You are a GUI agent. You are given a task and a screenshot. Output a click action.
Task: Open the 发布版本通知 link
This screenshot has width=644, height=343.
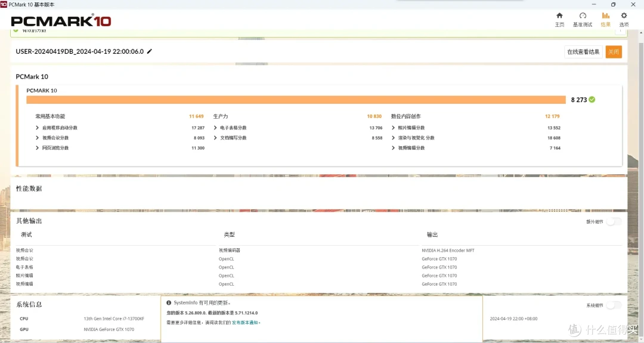pyautogui.click(x=245, y=323)
